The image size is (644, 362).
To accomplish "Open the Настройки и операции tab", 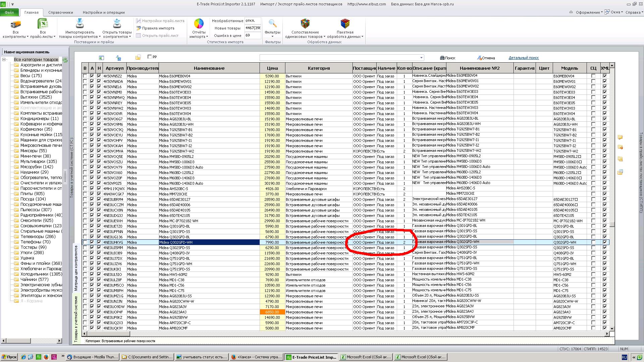I will click(x=104, y=12).
